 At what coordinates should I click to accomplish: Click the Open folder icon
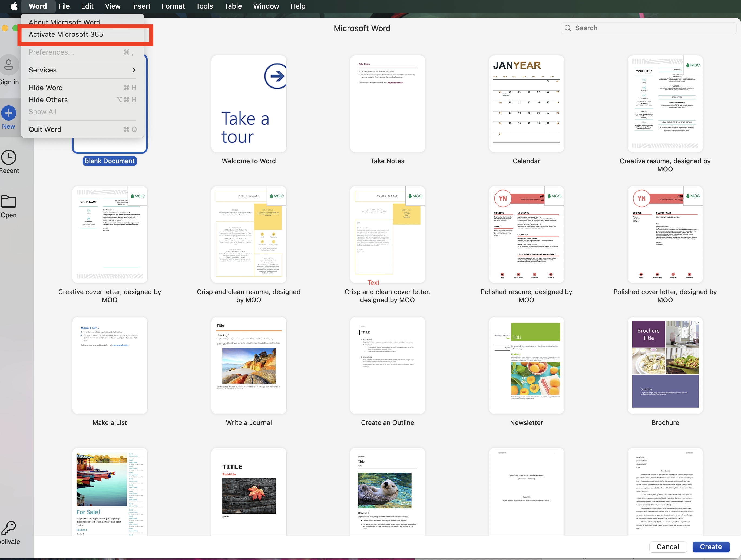point(9,202)
